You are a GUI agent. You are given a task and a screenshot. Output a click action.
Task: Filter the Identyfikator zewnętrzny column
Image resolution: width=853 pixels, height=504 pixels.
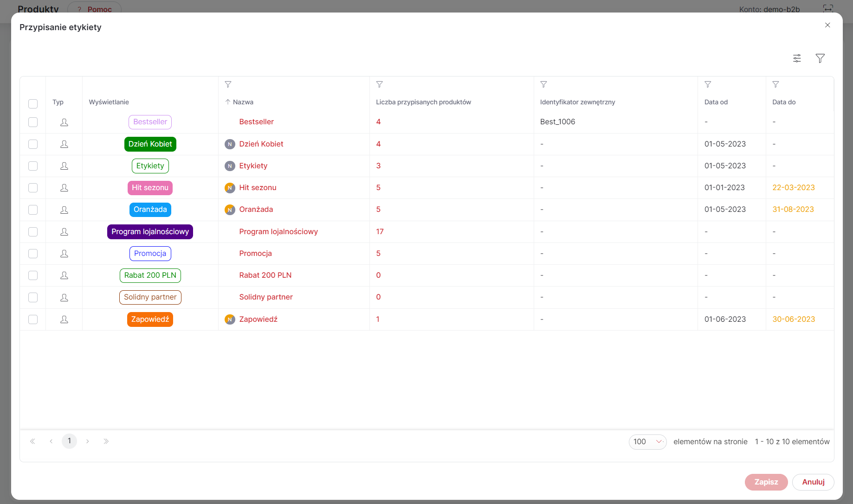543,84
